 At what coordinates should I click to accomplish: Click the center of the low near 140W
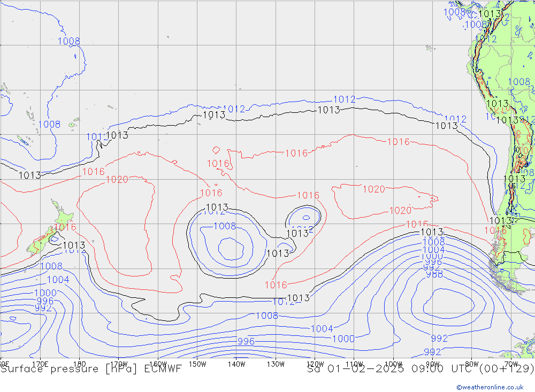point(231,248)
